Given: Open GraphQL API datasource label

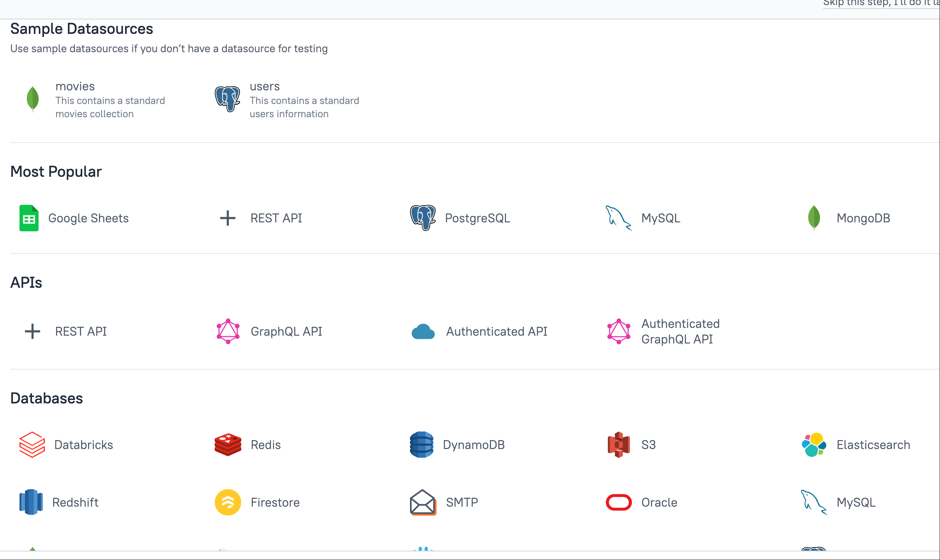Looking at the screenshot, I should (286, 331).
